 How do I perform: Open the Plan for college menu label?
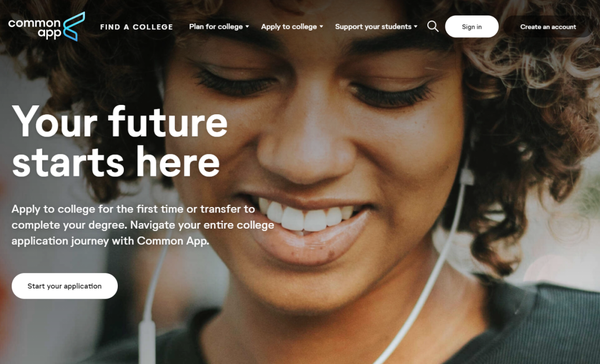(216, 27)
